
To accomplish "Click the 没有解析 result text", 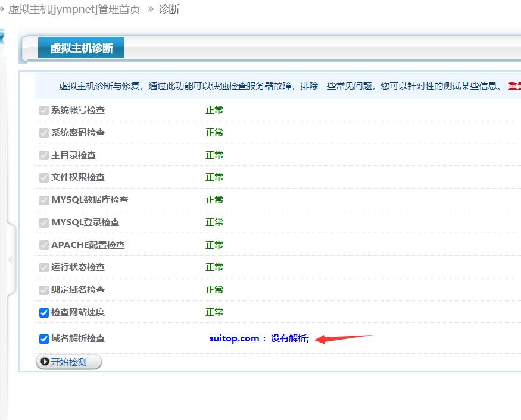I will (289, 338).
